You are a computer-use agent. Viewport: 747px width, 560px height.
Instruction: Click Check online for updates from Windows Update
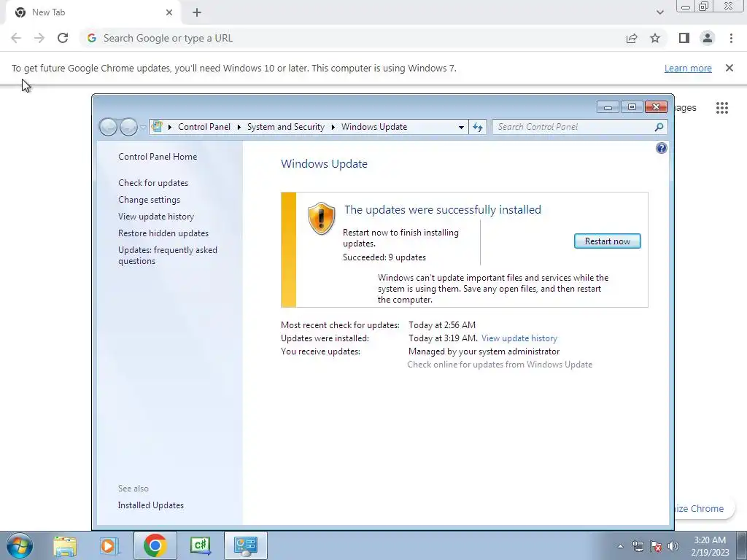pos(500,365)
